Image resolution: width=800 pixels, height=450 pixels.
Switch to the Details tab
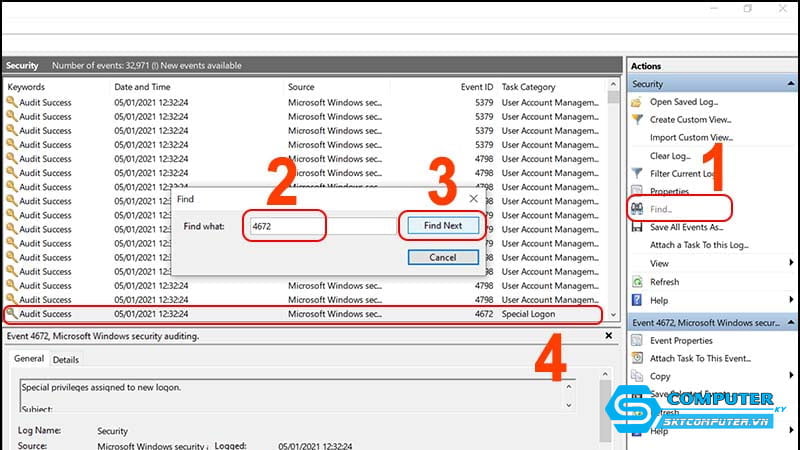click(x=66, y=360)
